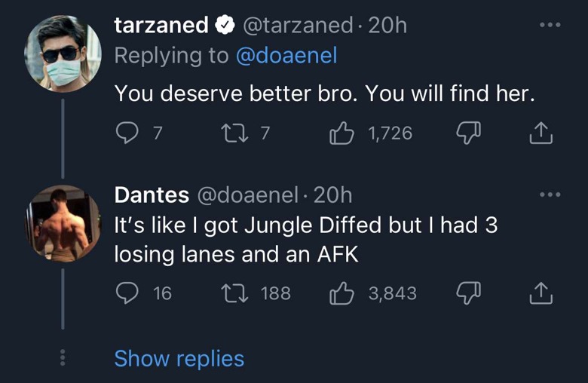
Task: Share Dantes' tweet
Action: (x=541, y=293)
